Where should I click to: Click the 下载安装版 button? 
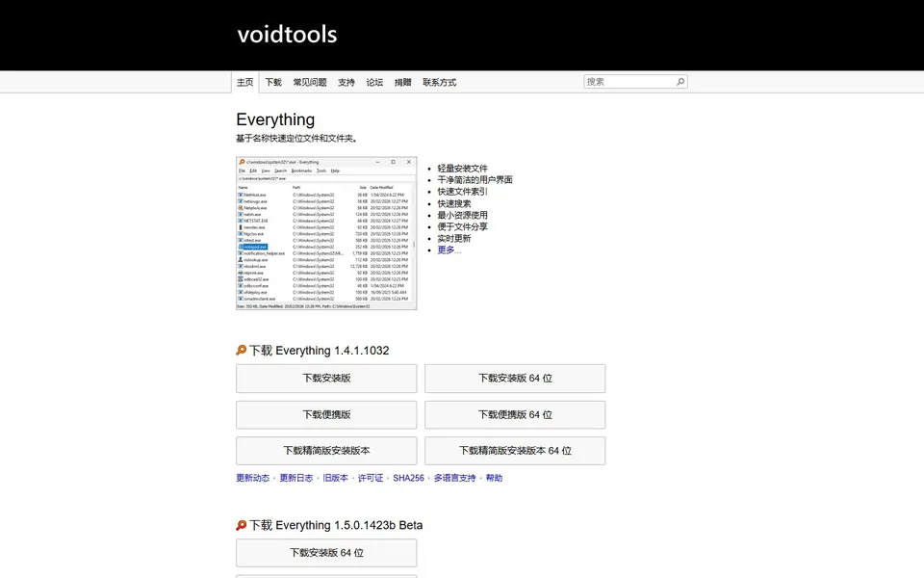(326, 378)
